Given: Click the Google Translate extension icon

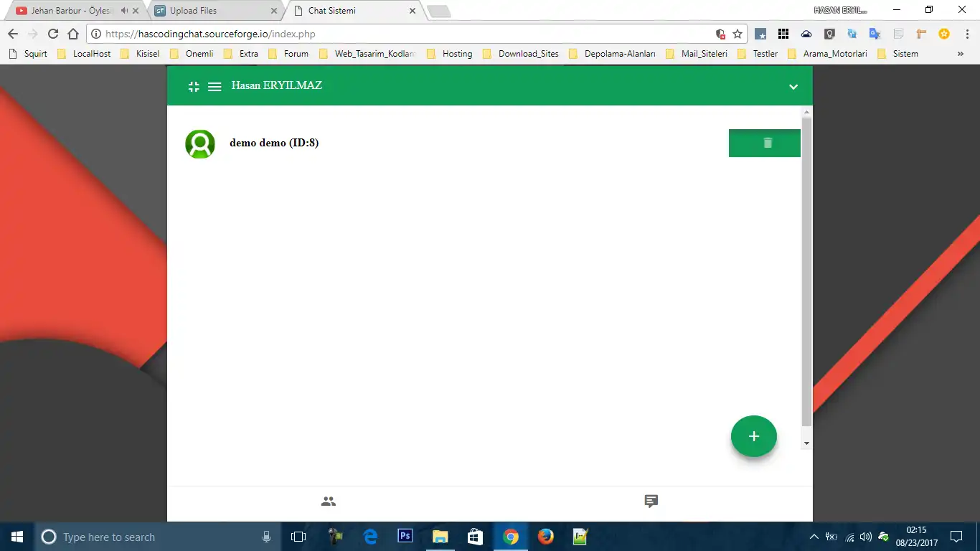Looking at the screenshot, I should coord(875,34).
